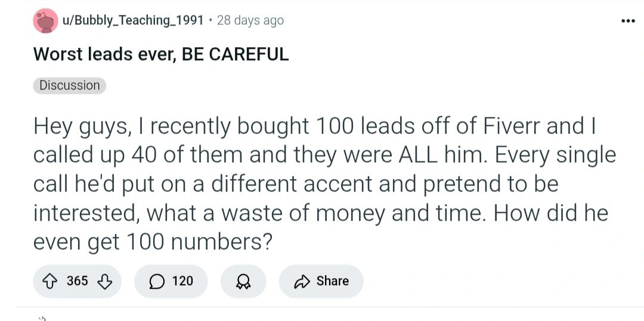Screen dimensions: 644x321
Task: Click the curved share arrow icon
Action: pyautogui.click(x=302, y=282)
